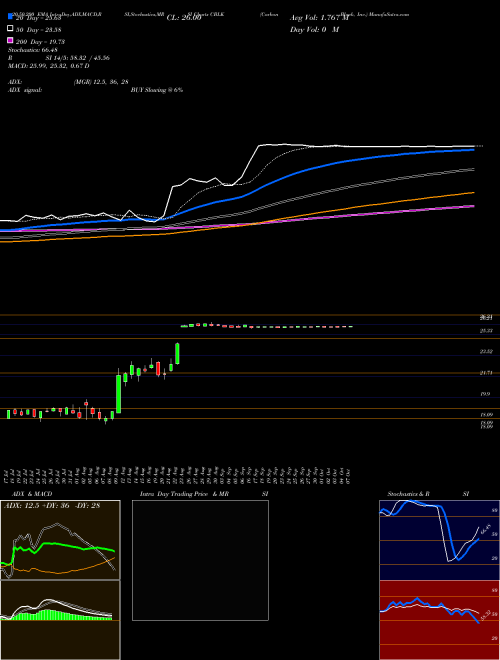Click the '(MGR) 12.5, 36, 28' ADX values
This screenshot has height=660, width=500.
click(101, 82)
